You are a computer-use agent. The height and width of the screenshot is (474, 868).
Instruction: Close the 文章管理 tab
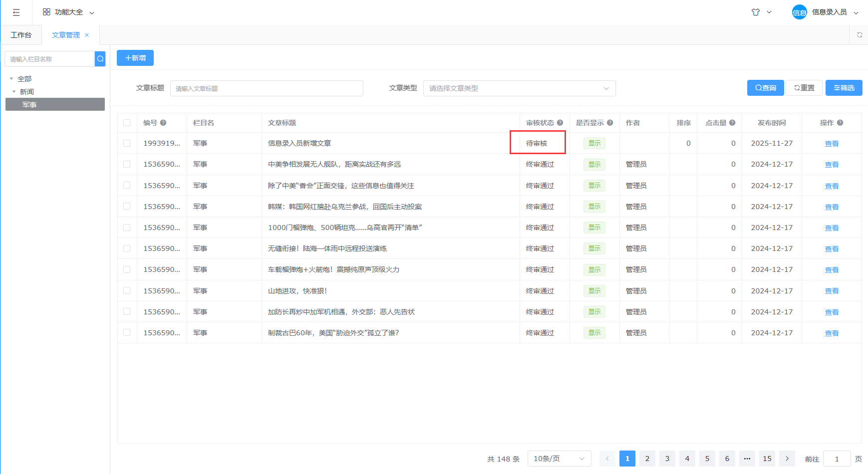click(87, 35)
